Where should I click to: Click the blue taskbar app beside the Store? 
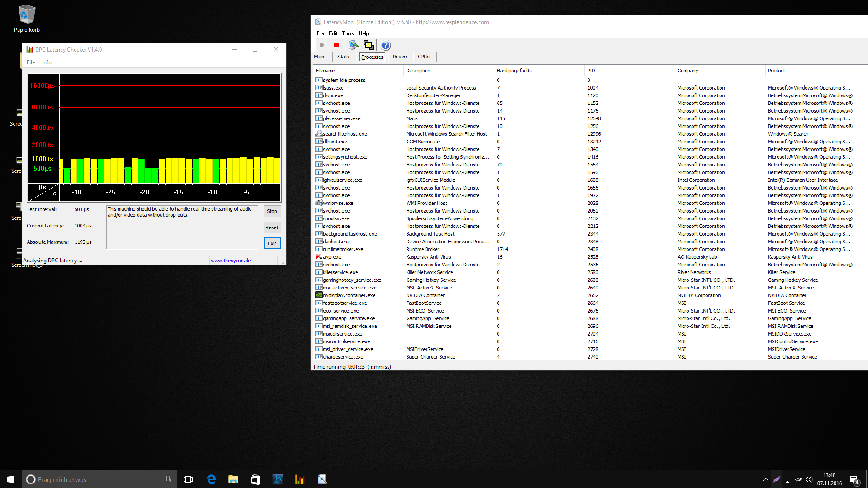pyautogui.click(x=278, y=479)
